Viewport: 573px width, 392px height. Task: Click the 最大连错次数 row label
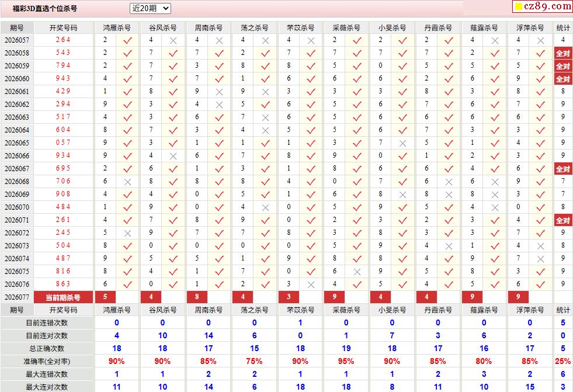coord(47,374)
